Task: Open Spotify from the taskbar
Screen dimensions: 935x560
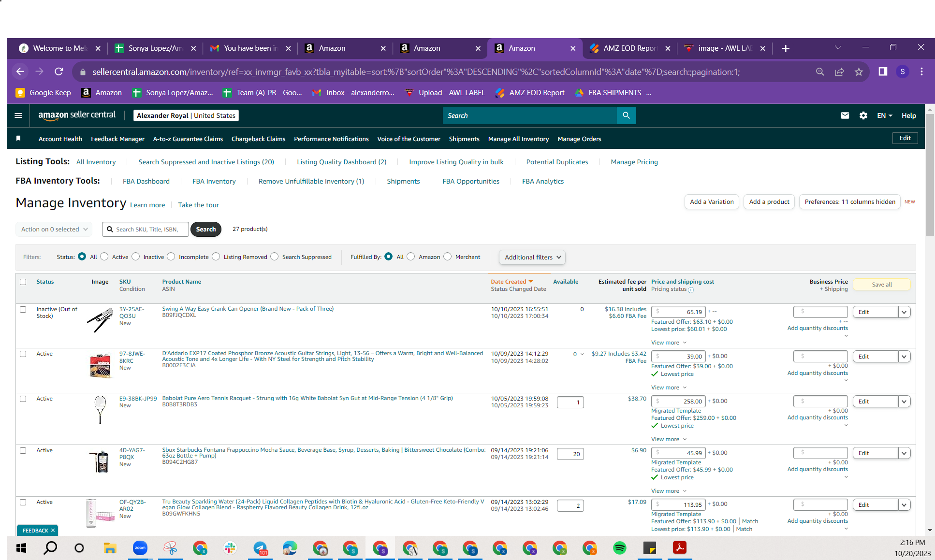Action: pos(620,548)
